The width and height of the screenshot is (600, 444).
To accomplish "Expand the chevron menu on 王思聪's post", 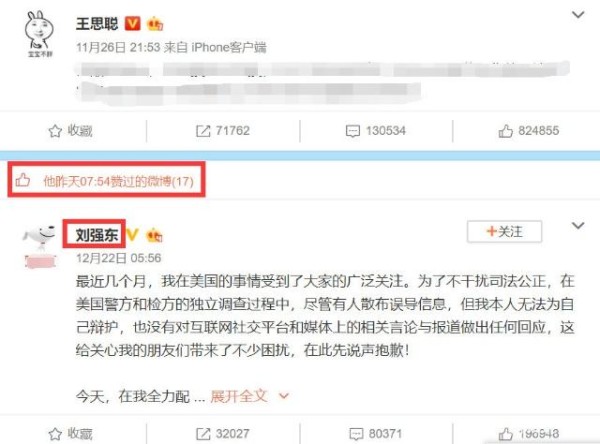I will pyautogui.click(x=577, y=15).
